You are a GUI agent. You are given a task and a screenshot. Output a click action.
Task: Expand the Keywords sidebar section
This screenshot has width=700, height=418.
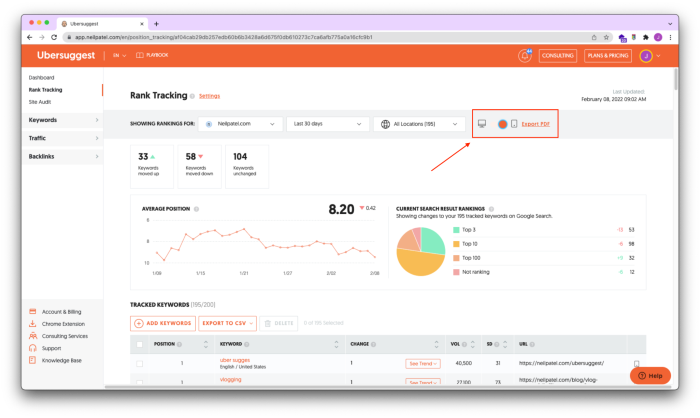63,120
